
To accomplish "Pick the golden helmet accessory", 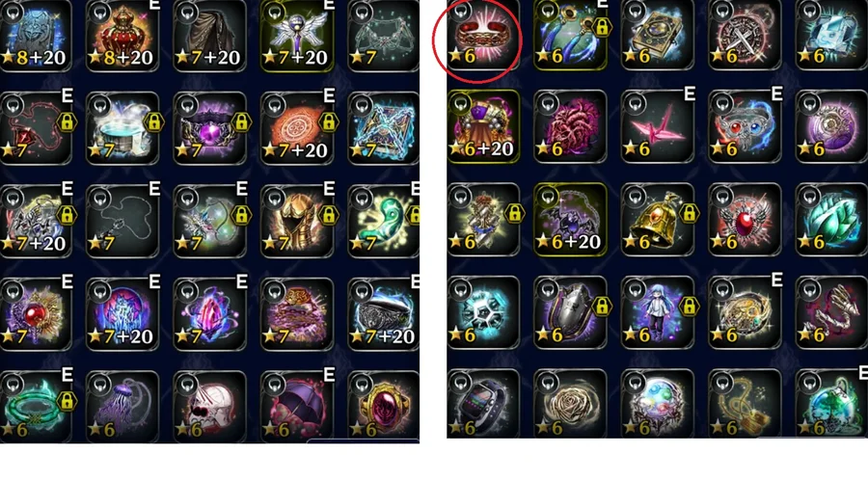I will pos(297,221).
